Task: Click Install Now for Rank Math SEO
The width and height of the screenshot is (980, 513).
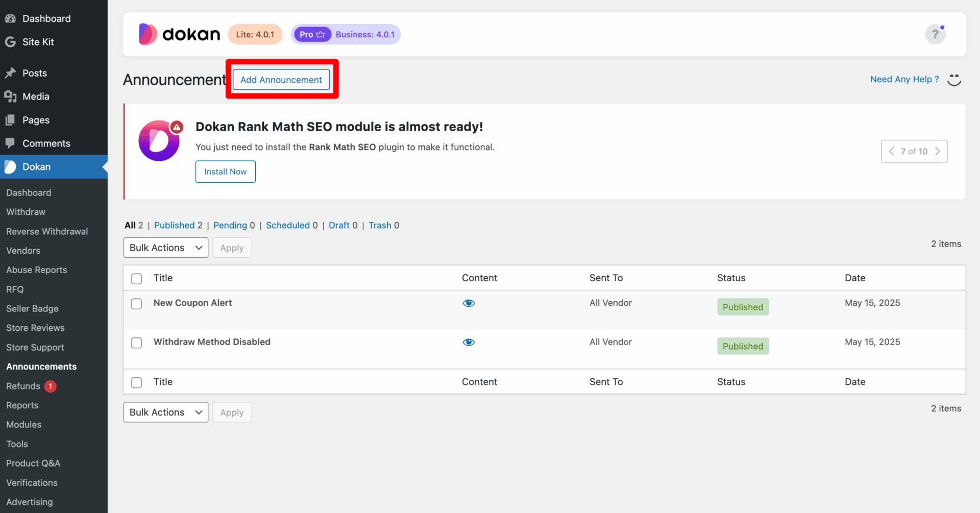Action: coord(226,172)
